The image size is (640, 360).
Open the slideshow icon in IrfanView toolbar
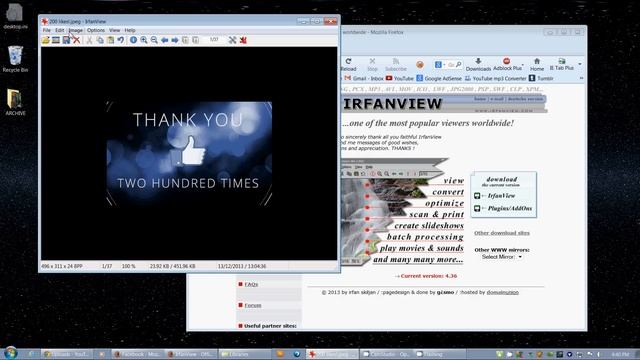point(56,40)
